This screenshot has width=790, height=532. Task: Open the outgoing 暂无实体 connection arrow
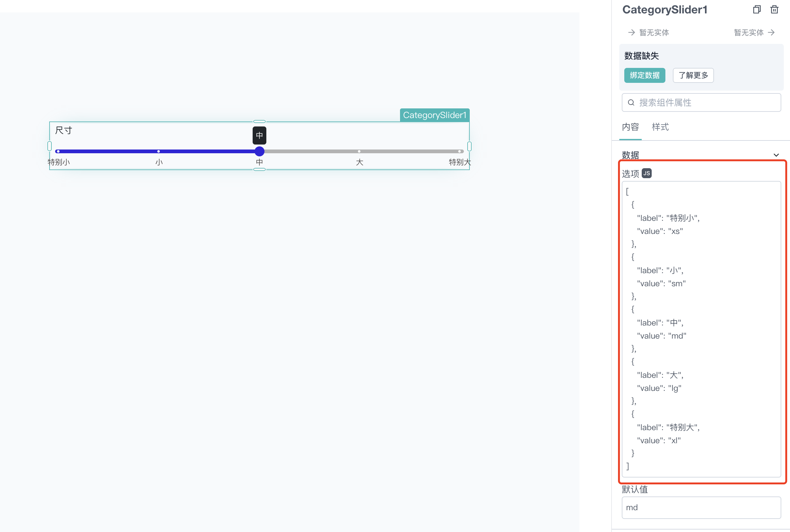point(771,33)
